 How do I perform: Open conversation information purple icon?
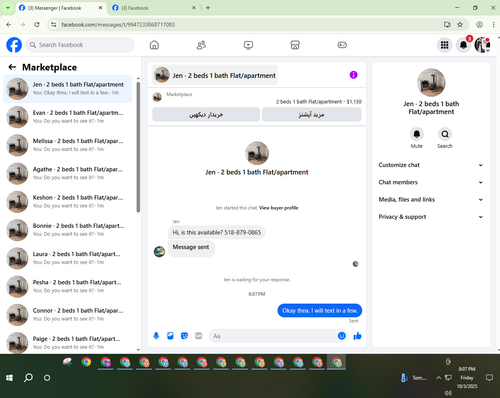pyautogui.click(x=353, y=75)
